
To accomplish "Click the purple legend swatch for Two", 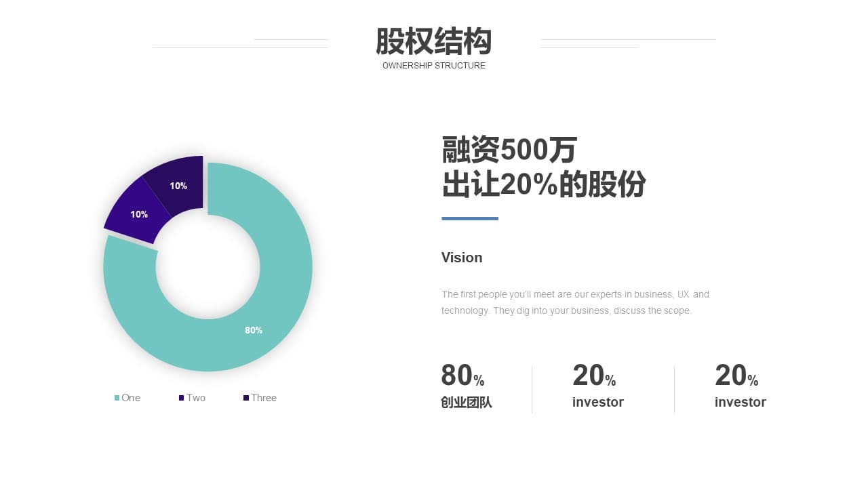I will [181, 398].
